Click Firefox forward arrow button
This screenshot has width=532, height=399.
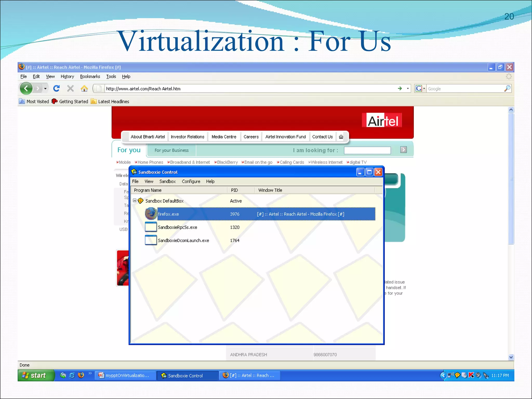(38, 89)
